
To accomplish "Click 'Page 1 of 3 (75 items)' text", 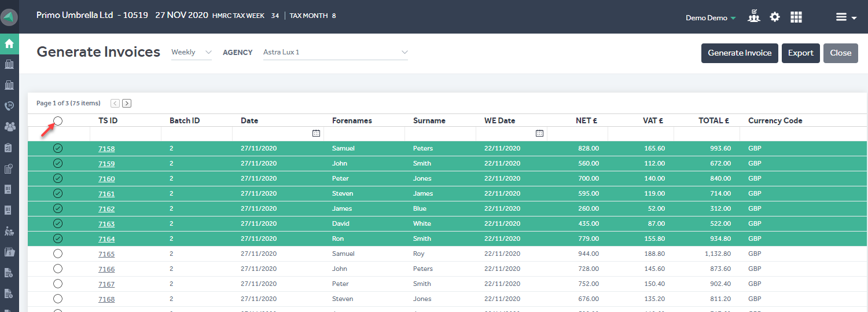I will pyautogui.click(x=68, y=103).
